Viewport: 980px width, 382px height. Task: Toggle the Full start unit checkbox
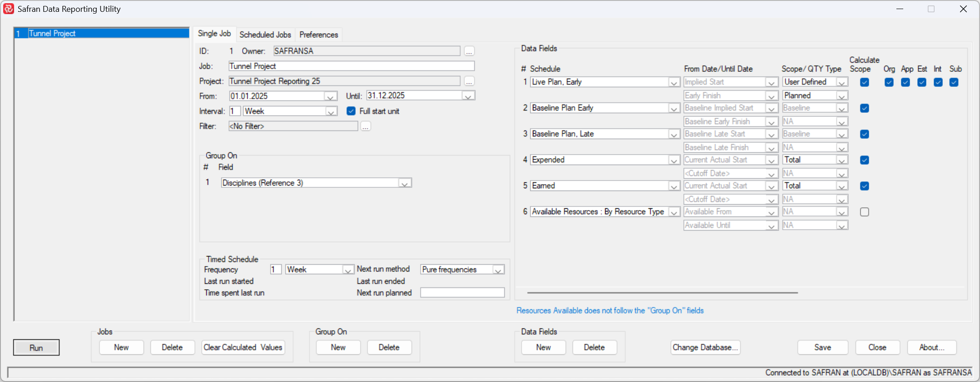click(x=351, y=111)
